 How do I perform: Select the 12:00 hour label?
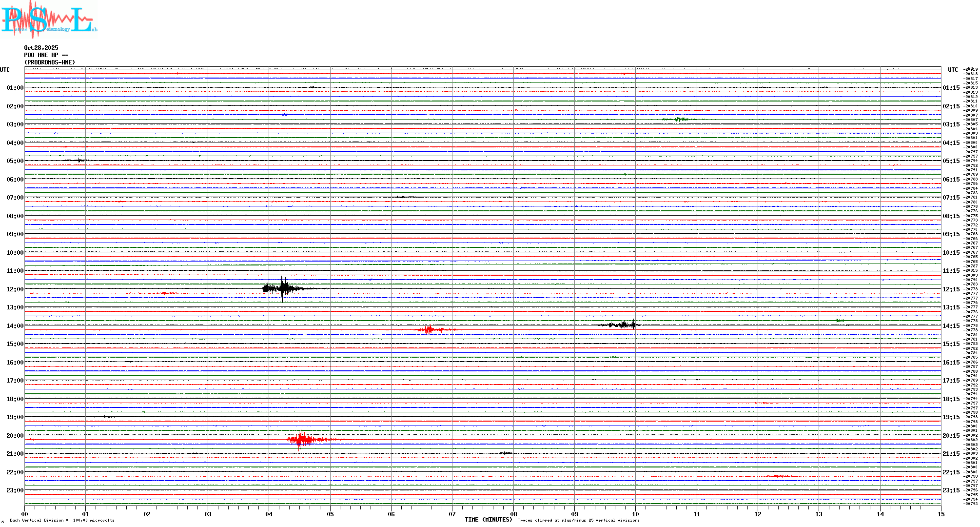click(x=15, y=289)
